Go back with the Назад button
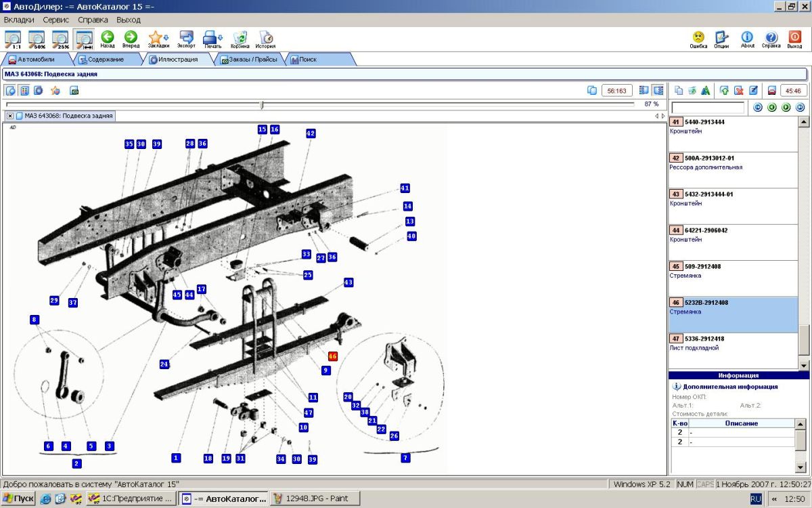Viewport: 812px width, 508px height. (x=108, y=39)
